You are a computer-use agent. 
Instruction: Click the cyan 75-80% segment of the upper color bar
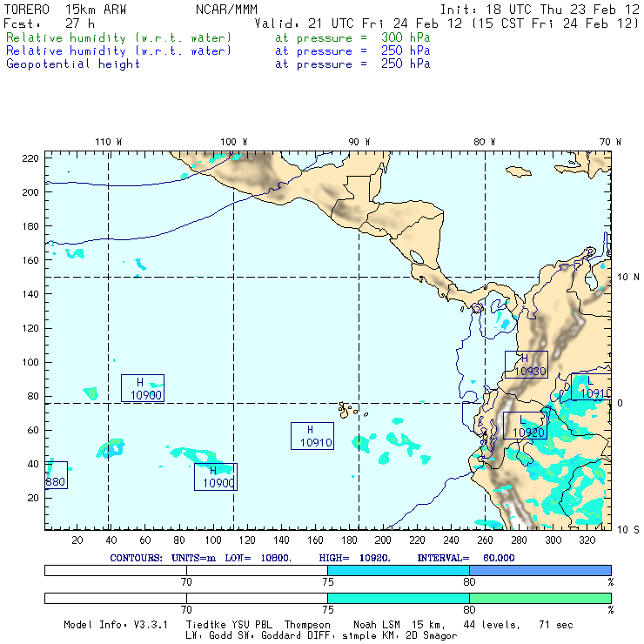coord(399,570)
